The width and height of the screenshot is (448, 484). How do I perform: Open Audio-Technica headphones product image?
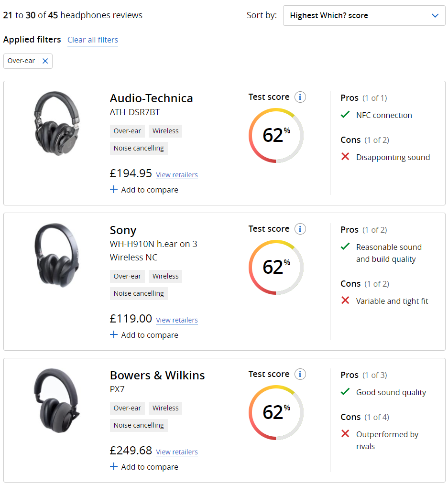point(56,123)
